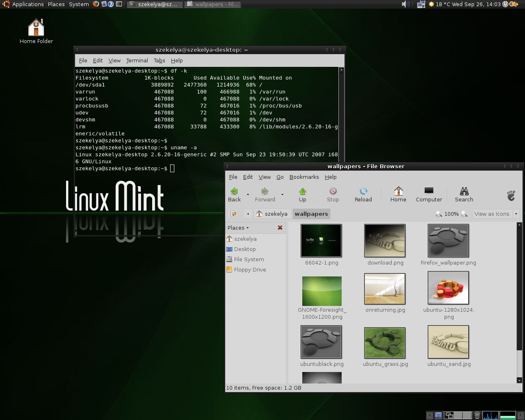Click the Up toolbar button

302,194
